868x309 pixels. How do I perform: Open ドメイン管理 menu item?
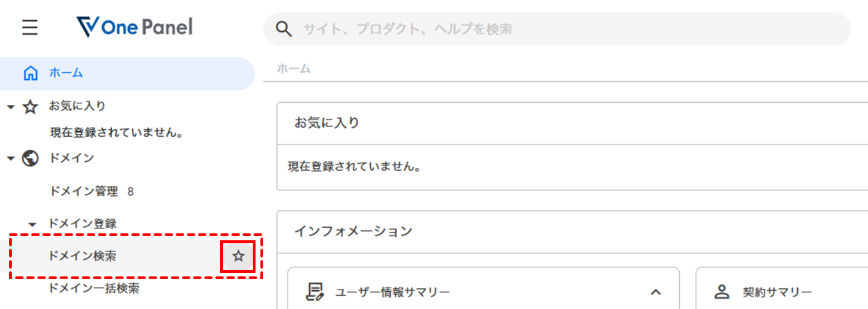coord(84,191)
